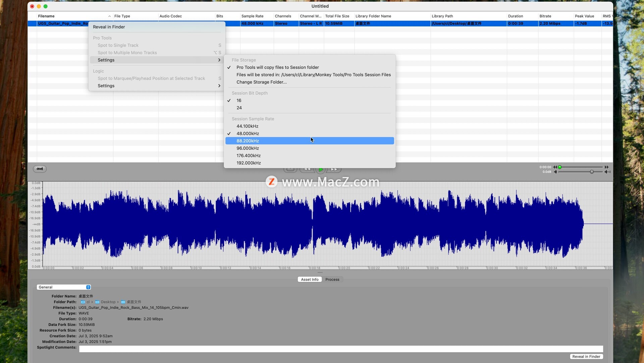The width and height of the screenshot is (644, 363).
Task: Click the sort arrow in Filename column header
Action: click(x=109, y=16)
